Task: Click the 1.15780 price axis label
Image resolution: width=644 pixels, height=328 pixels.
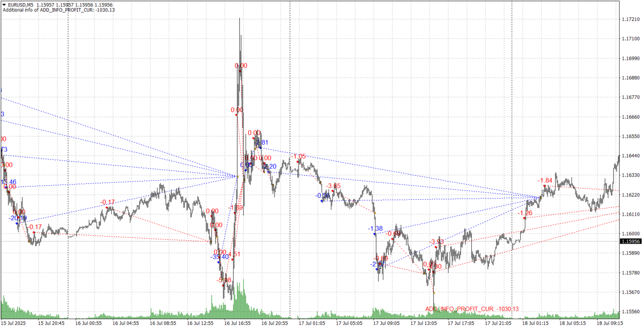Action: [x=631, y=273]
